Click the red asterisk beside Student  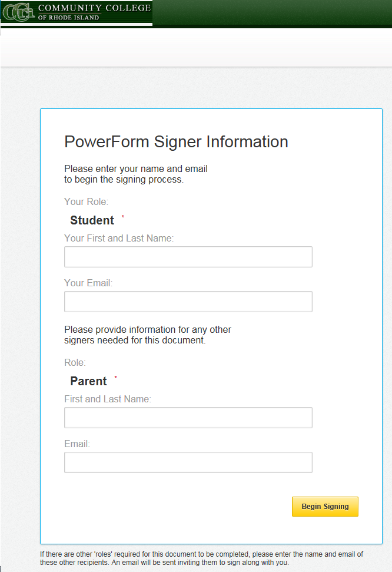pos(123,217)
